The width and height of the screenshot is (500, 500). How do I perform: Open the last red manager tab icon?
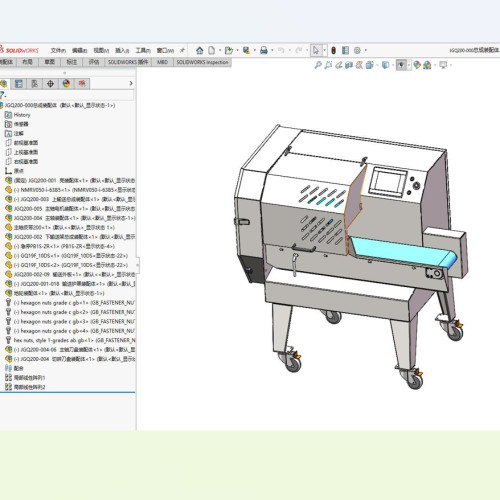coord(82,84)
